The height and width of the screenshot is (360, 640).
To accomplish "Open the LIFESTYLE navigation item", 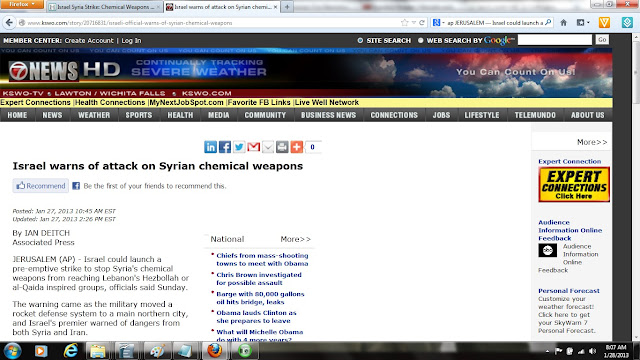I will click(x=482, y=115).
